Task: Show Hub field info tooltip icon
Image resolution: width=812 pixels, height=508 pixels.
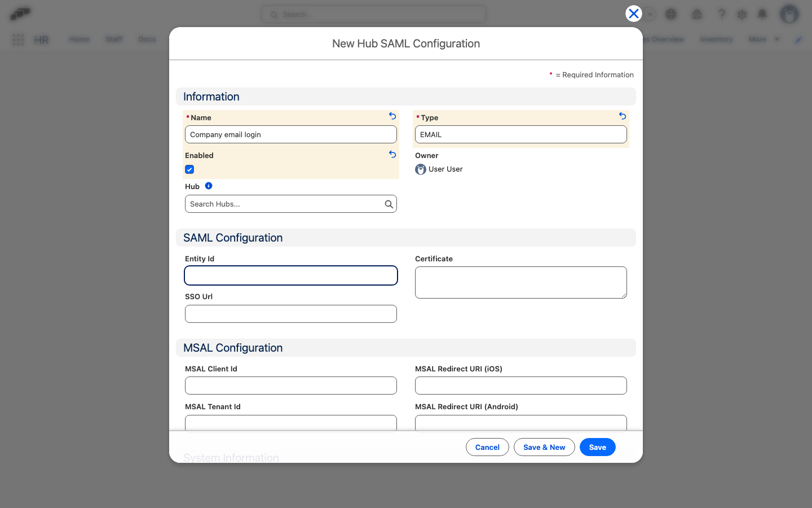Action: (x=209, y=186)
